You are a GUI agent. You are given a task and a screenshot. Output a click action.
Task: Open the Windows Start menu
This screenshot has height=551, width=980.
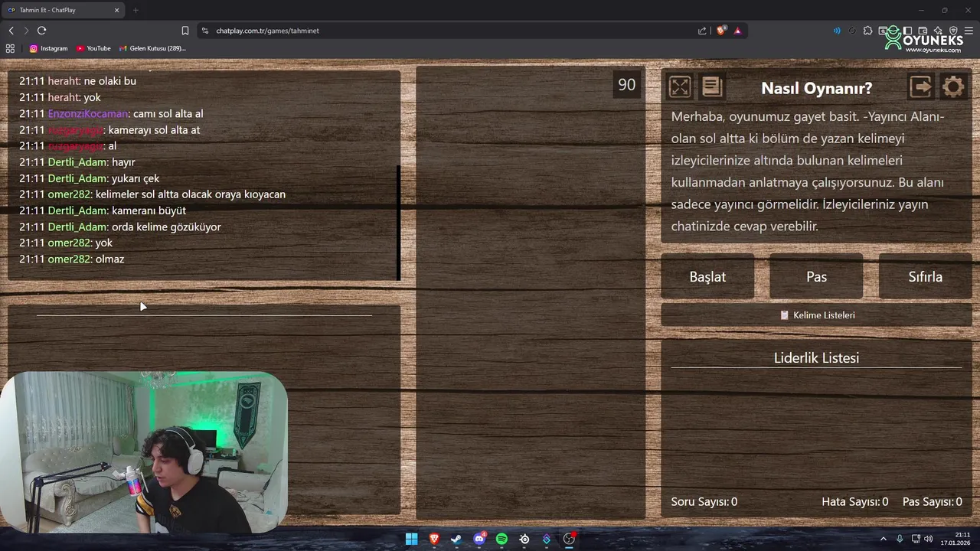coord(411,539)
